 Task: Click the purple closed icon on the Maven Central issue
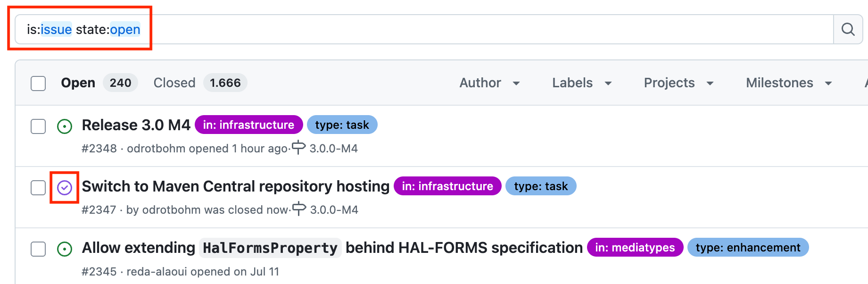(65, 188)
